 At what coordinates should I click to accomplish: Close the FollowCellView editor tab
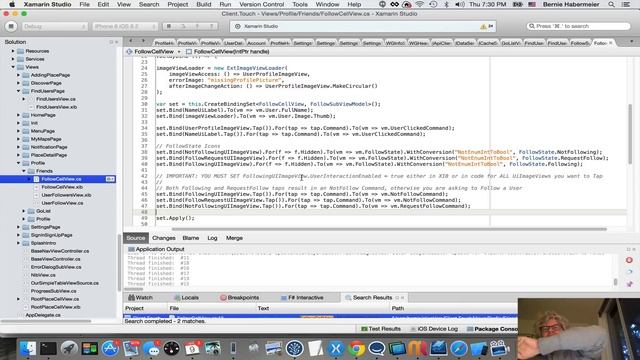(x=611, y=43)
